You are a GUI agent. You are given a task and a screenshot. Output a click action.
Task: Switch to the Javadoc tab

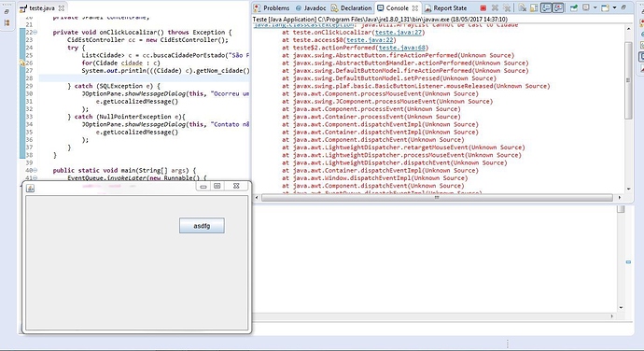[x=311, y=7]
